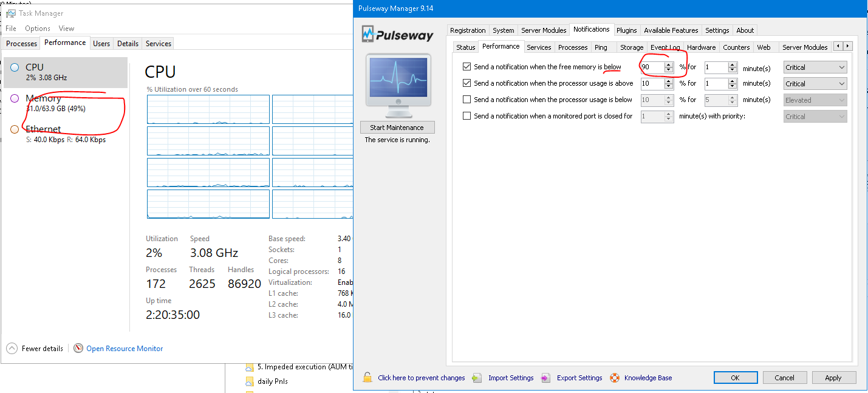
Task: Open About tab in Pulseway Manager
Action: tap(745, 30)
